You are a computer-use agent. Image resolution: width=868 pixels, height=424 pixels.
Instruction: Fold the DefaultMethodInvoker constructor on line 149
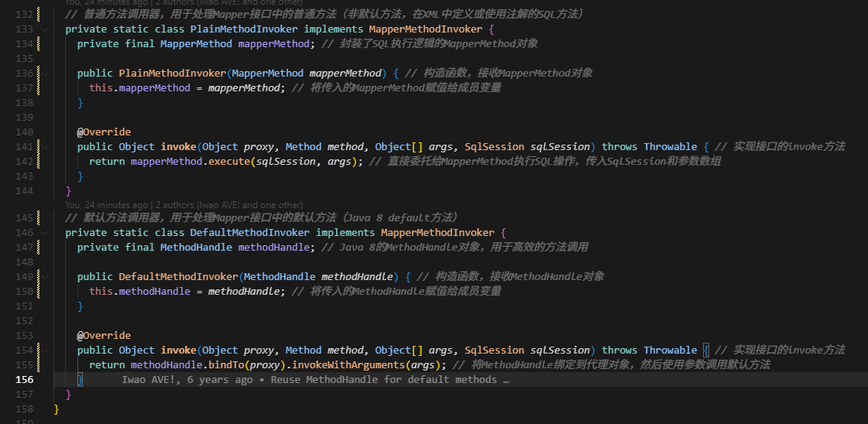[x=45, y=277]
